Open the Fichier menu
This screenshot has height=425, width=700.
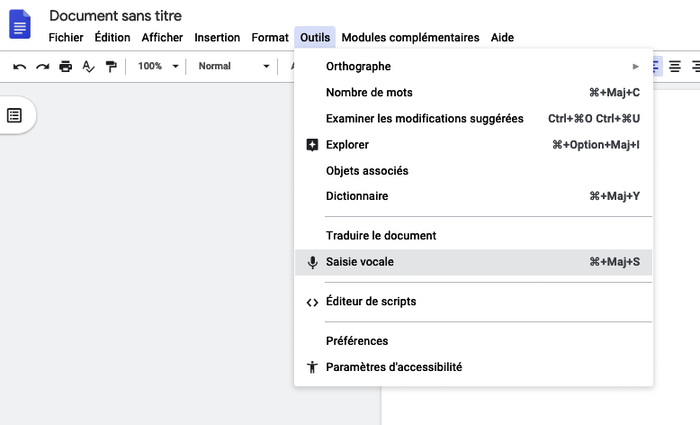point(66,38)
